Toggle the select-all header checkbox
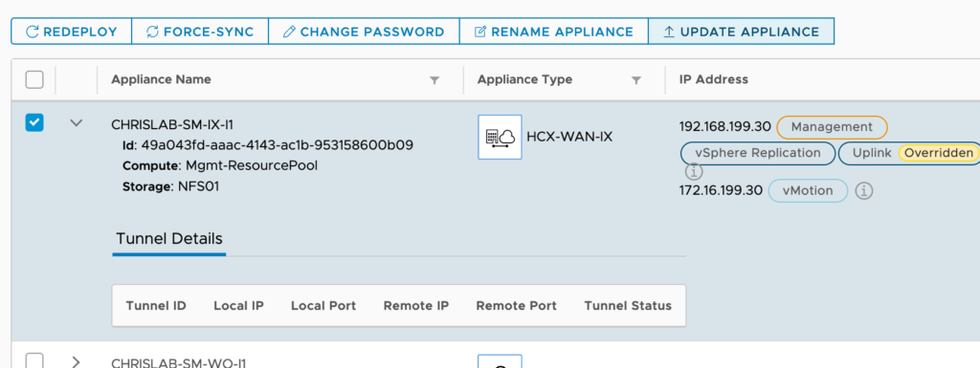 click(x=34, y=80)
